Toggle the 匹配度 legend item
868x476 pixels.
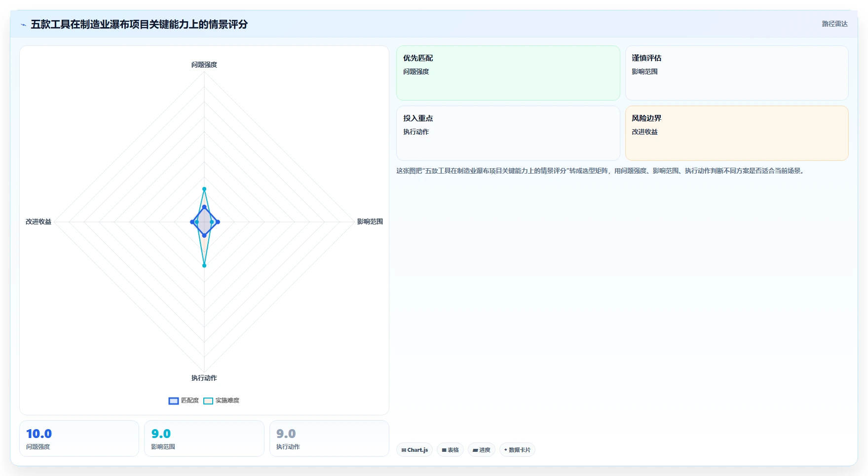click(184, 401)
